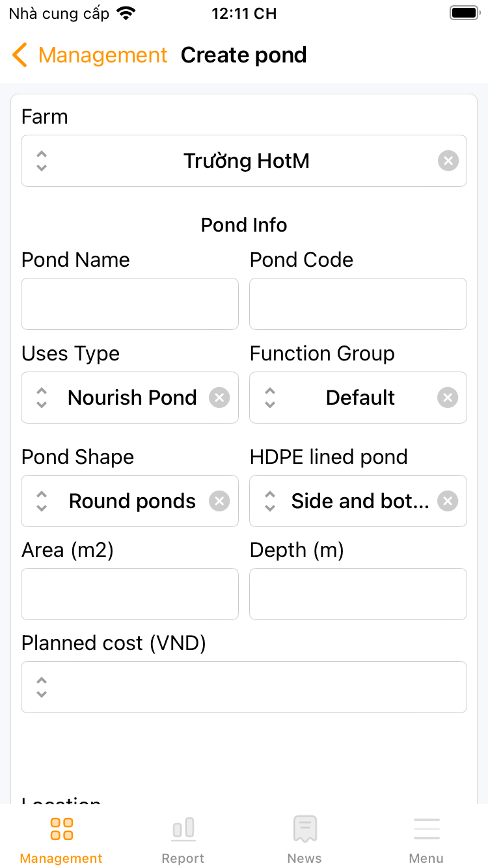Open the Farm dropdown
This screenshot has width=488, height=868.
[x=245, y=161]
